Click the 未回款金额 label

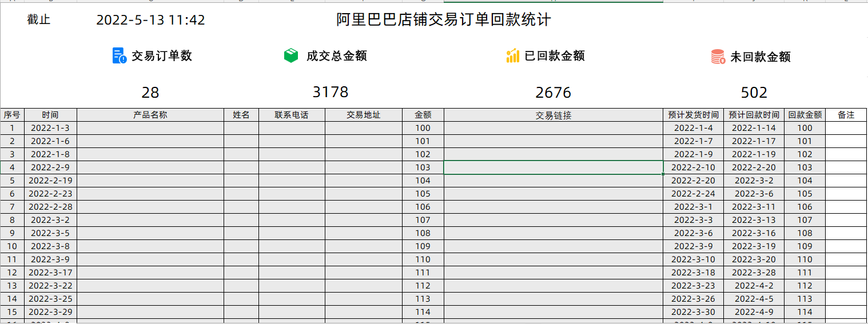pos(761,57)
